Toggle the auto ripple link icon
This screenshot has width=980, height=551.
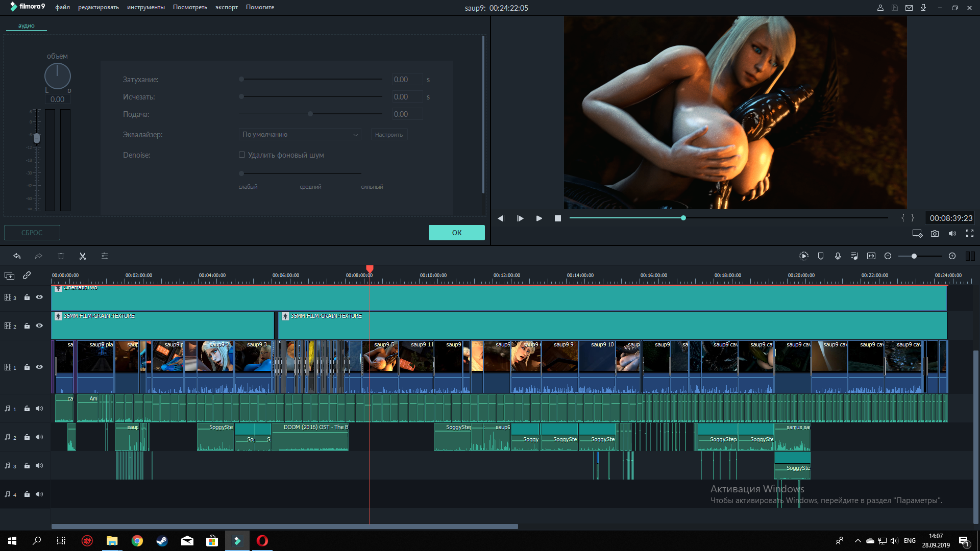click(x=27, y=275)
